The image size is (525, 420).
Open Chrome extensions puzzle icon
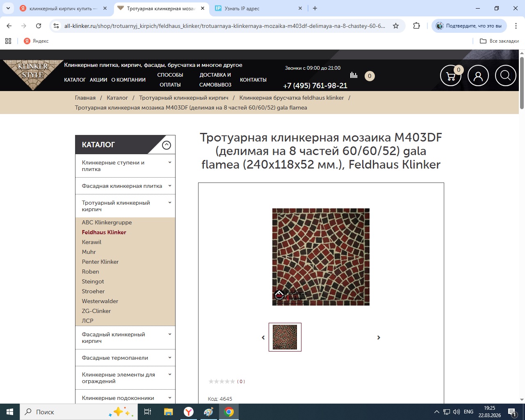pos(417,26)
